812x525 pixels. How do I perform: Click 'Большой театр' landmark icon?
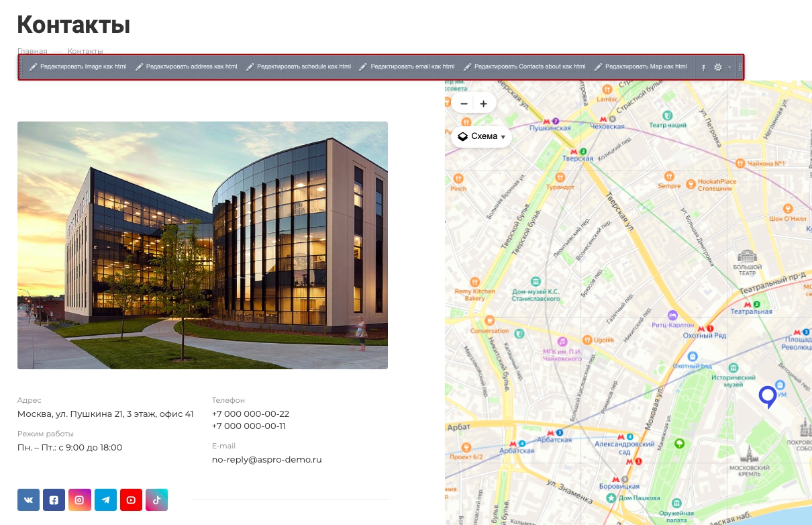[747, 255]
